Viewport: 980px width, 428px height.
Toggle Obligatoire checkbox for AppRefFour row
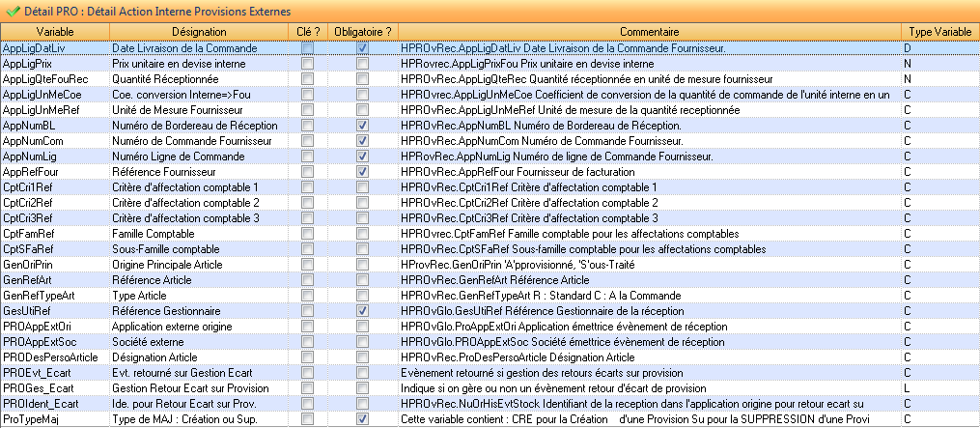click(x=362, y=172)
